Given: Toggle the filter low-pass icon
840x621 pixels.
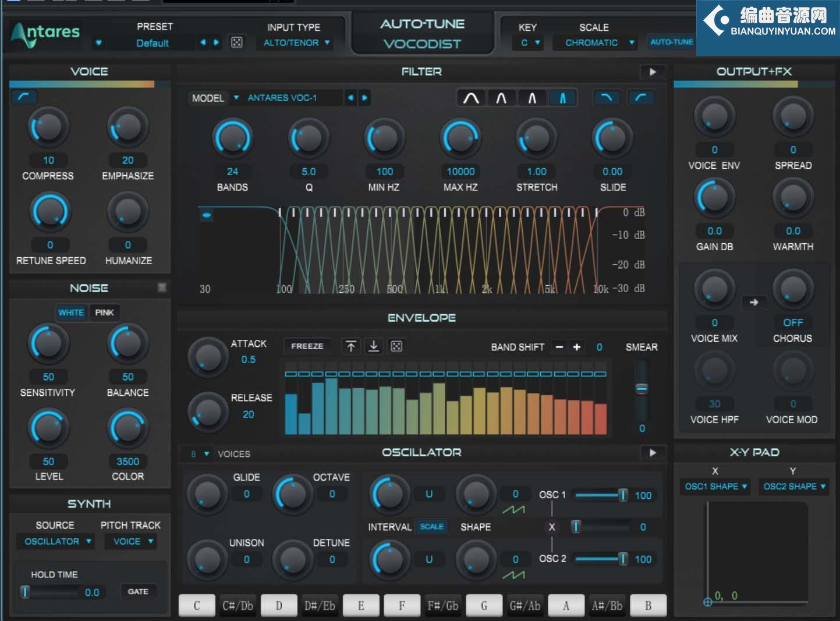Looking at the screenshot, I should click(x=606, y=98).
